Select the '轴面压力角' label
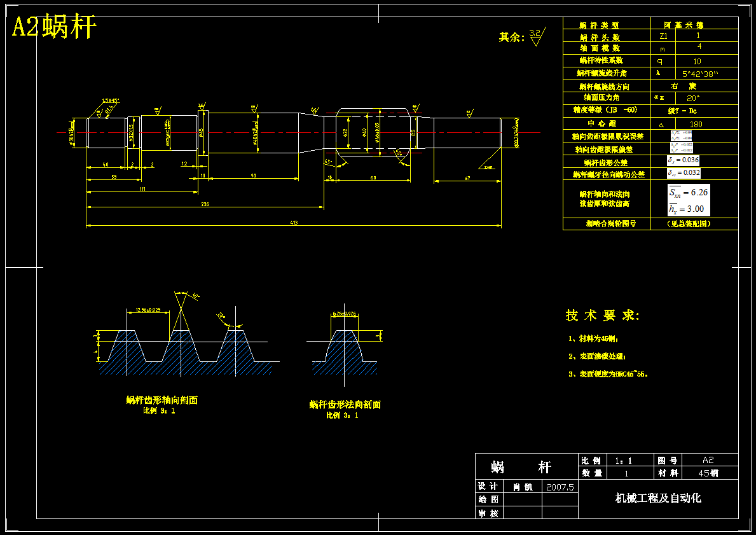The height and width of the screenshot is (535, 756). [601, 97]
